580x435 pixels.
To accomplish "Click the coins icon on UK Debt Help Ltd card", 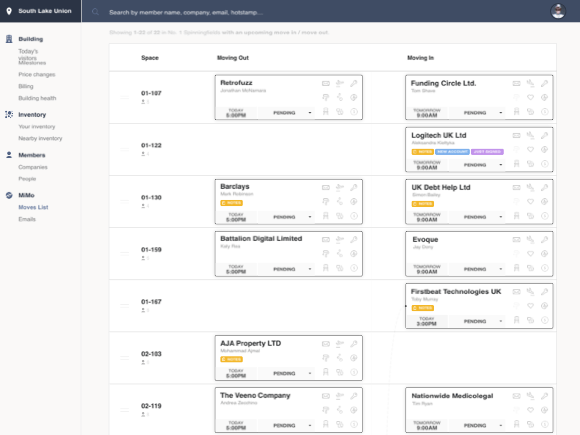I will pyautogui.click(x=530, y=216).
